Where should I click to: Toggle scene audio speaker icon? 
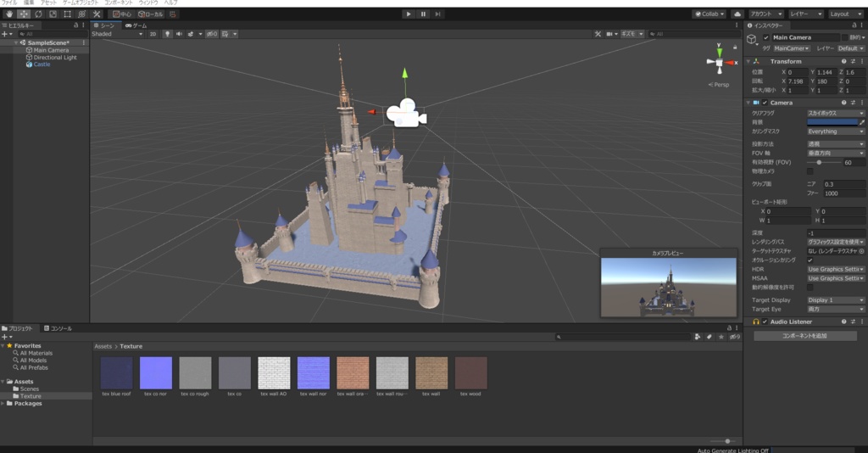tap(179, 34)
